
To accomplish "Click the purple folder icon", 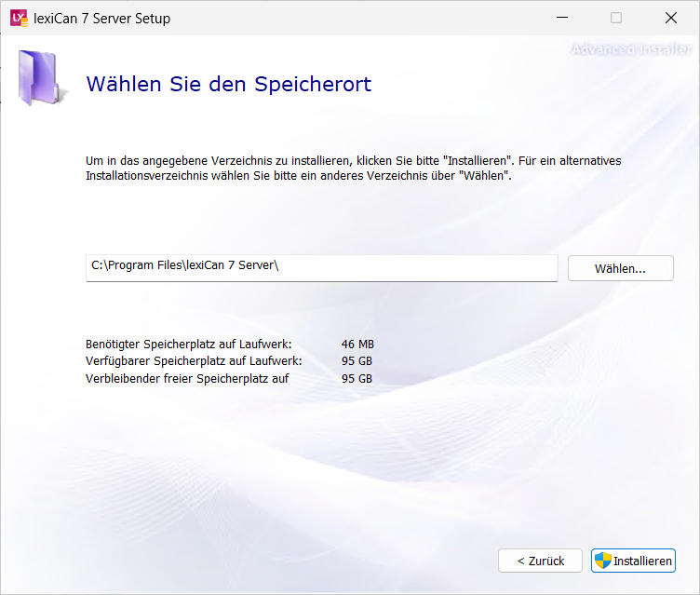I will coord(40,79).
